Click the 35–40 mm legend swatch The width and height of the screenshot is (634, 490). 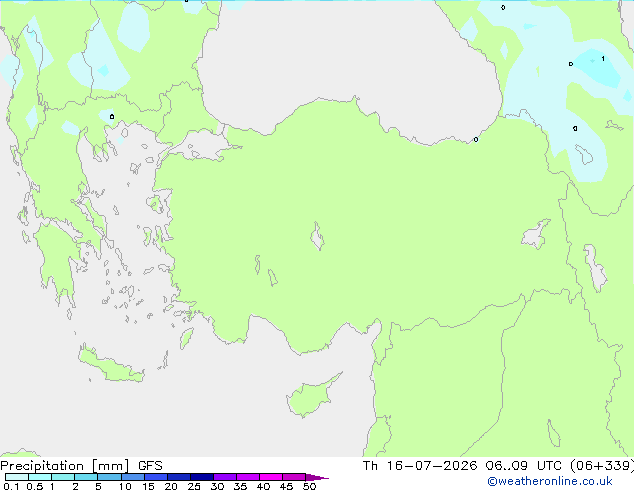tap(248, 477)
